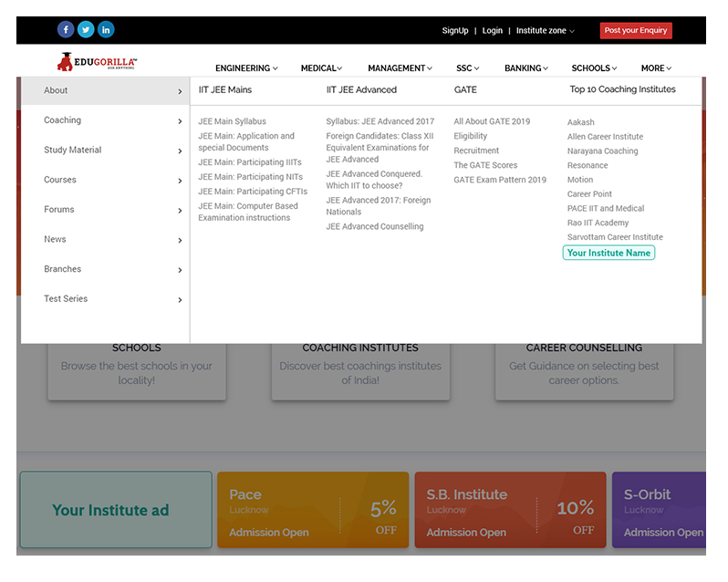
Task: Select Coaching in the side menu
Action: click(x=62, y=120)
